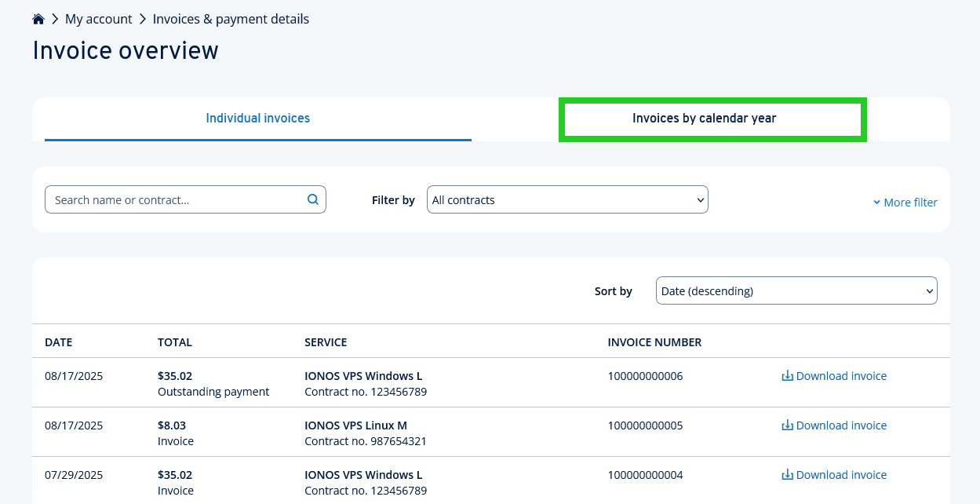Click the search name or contract field
Image resolution: width=980 pixels, height=504 pixels.
click(x=173, y=199)
